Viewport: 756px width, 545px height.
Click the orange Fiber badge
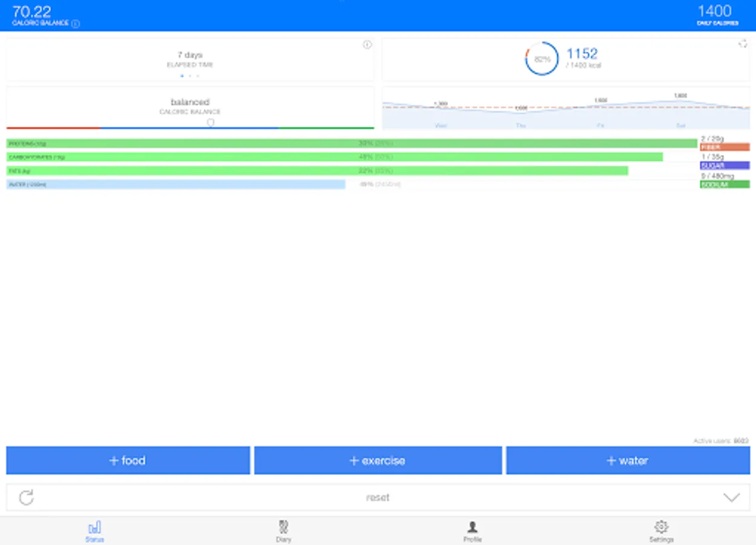pyautogui.click(x=725, y=147)
